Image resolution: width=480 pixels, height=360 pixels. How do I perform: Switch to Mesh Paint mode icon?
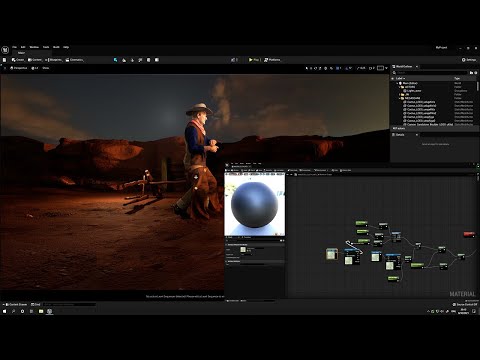[140, 60]
